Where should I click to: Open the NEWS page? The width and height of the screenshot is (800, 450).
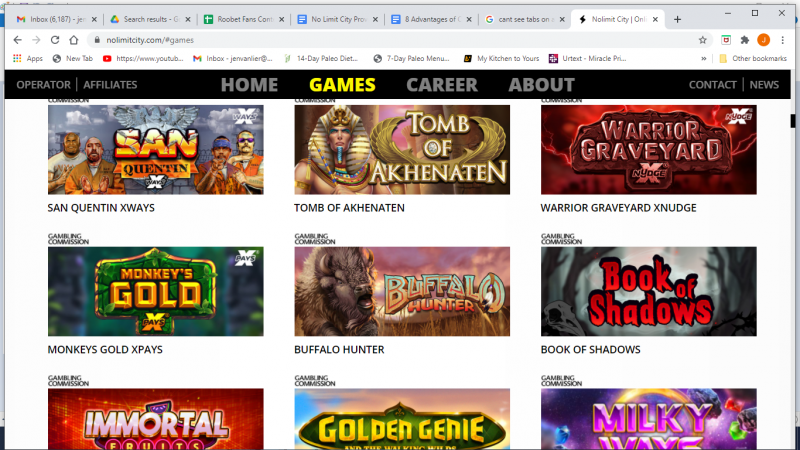point(764,85)
